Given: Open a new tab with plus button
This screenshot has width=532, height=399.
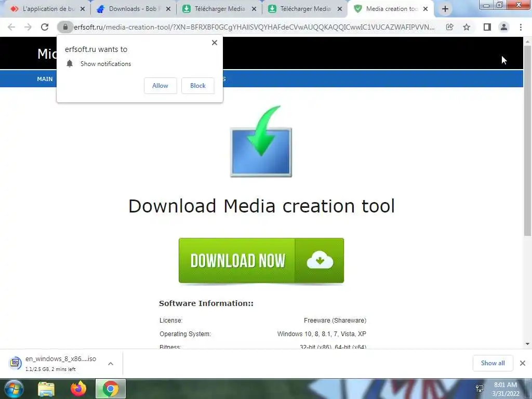Looking at the screenshot, I should pos(445,9).
